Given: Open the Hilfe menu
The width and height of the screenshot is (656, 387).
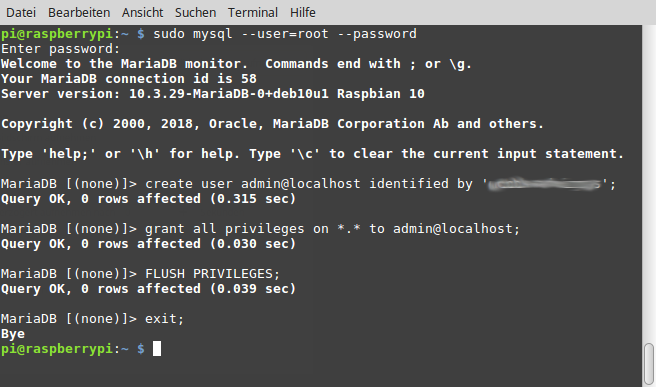Looking at the screenshot, I should click(302, 13).
